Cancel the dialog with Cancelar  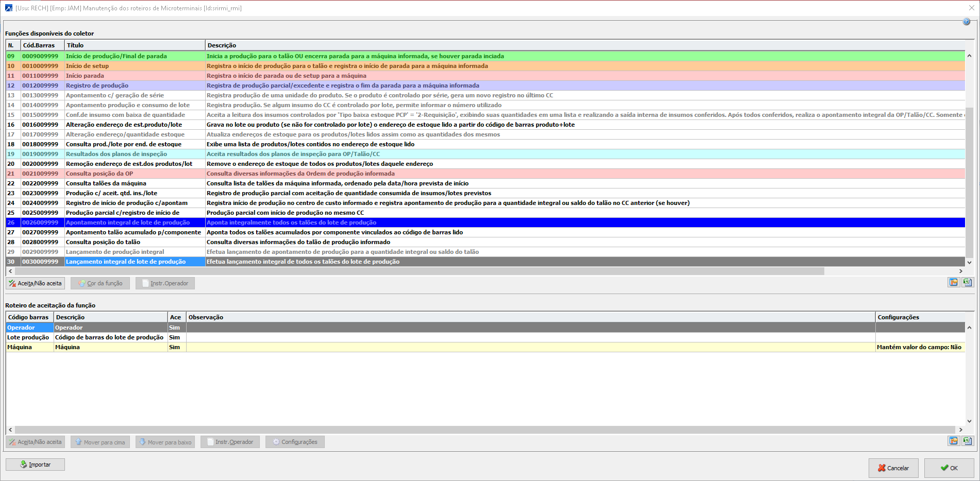click(893, 468)
